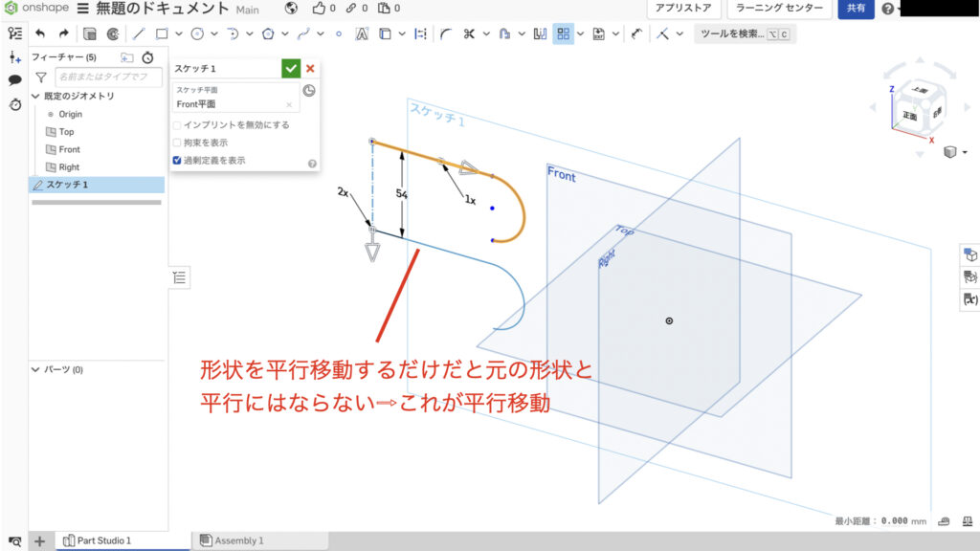The width and height of the screenshot is (980, 551).
Task: Select the Arc sketch tool
Action: coord(233,33)
